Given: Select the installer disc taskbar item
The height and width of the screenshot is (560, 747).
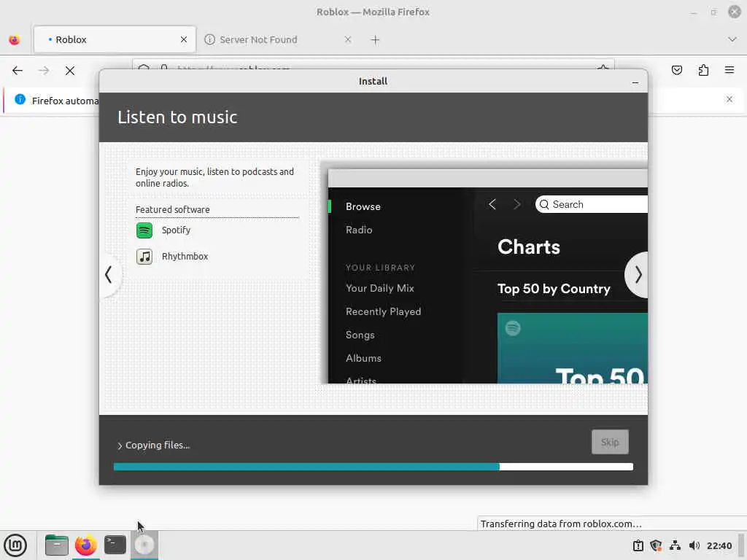Looking at the screenshot, I should [144, 545].
